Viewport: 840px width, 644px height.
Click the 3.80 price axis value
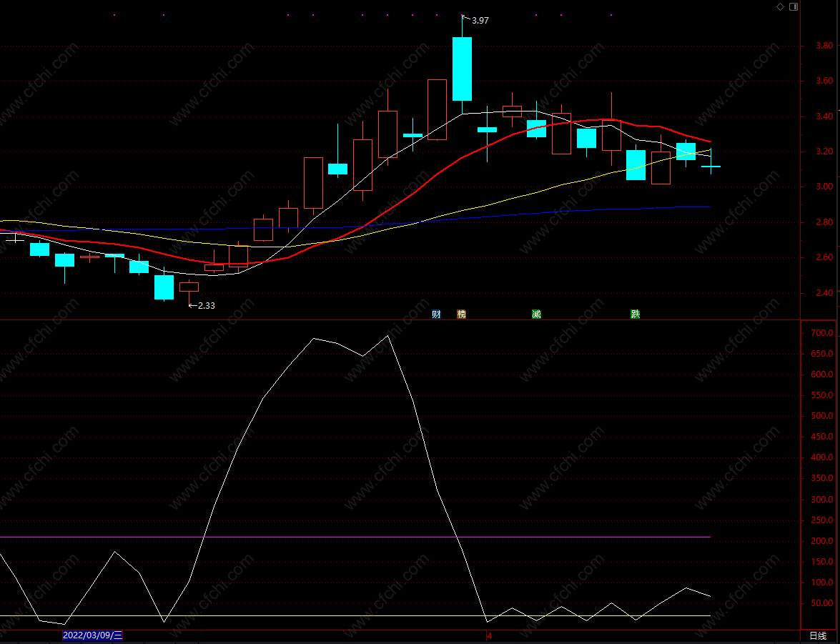(x=824, y=46)
